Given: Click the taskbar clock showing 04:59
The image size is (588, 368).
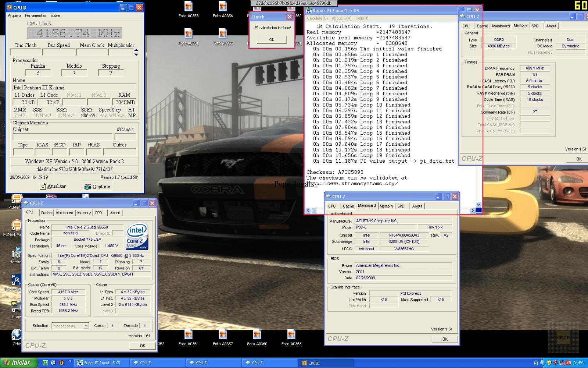Looking at the screenshot, I should click(x=578, y=363).
